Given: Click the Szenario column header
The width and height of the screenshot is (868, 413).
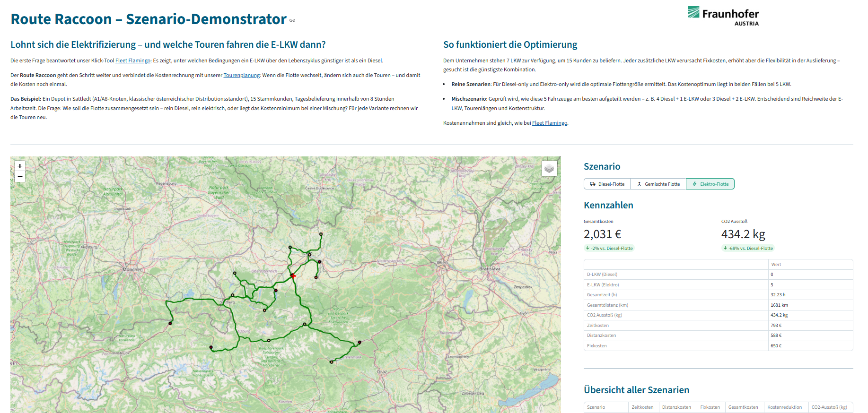Looking at the screenshot, I should point(596,407).
